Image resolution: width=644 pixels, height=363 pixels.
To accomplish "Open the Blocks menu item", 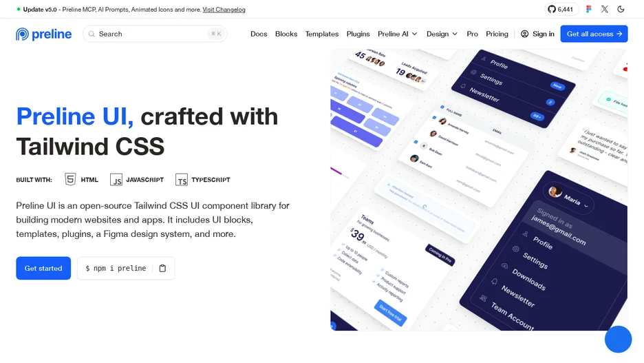I will [286, 34].
